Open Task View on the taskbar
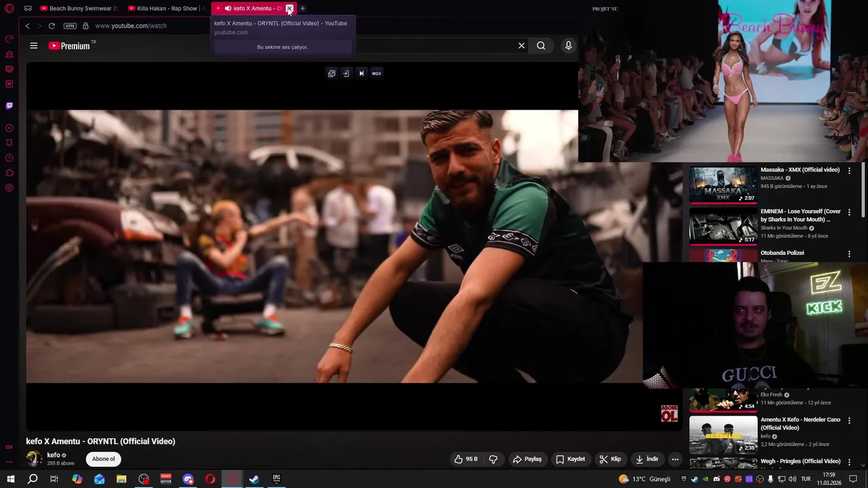868x488 pixels. [x=54, y=479]
